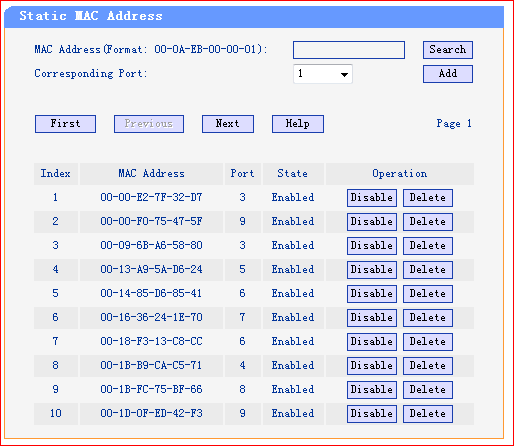Disable MAC entry 00-1D-0F-ED-42-F3
Viewport: 514px width, 446px height.
pyautogui.click(x=372, y=414)
